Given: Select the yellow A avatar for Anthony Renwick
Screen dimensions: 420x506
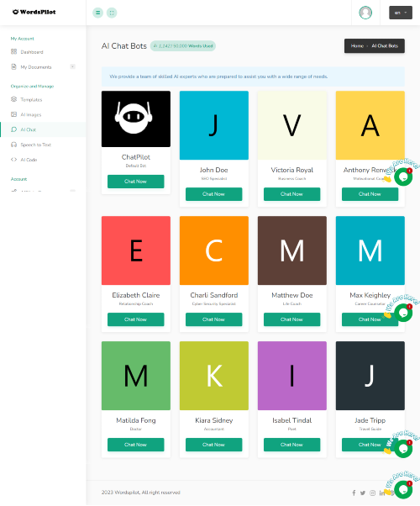Looking at the screenshot, I should coord(370,125).
